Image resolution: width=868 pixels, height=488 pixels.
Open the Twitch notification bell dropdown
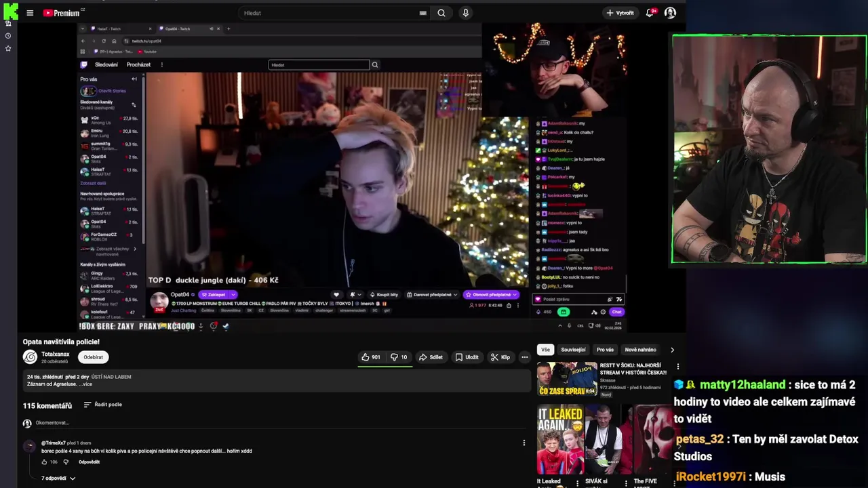tap(356, 295)
